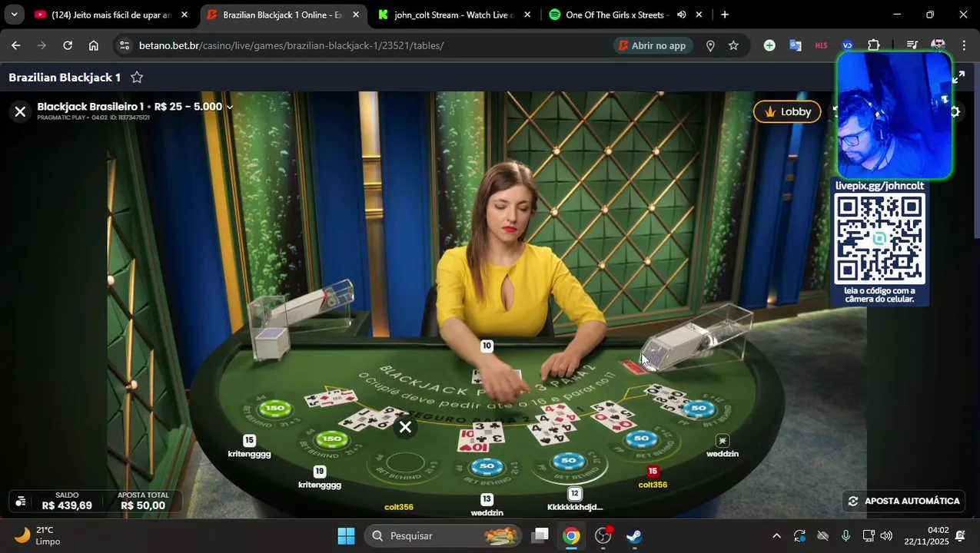
Task: Click the Pesquisar taskbar search box
Action: 443,535
